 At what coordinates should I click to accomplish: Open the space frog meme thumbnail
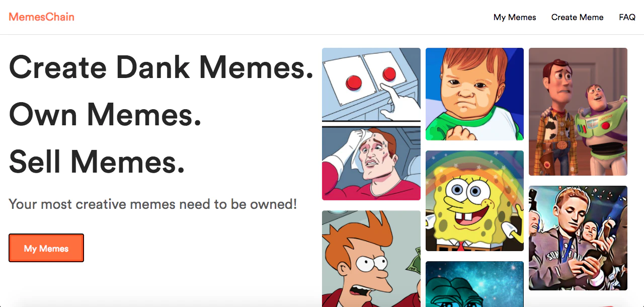point(474,284)
